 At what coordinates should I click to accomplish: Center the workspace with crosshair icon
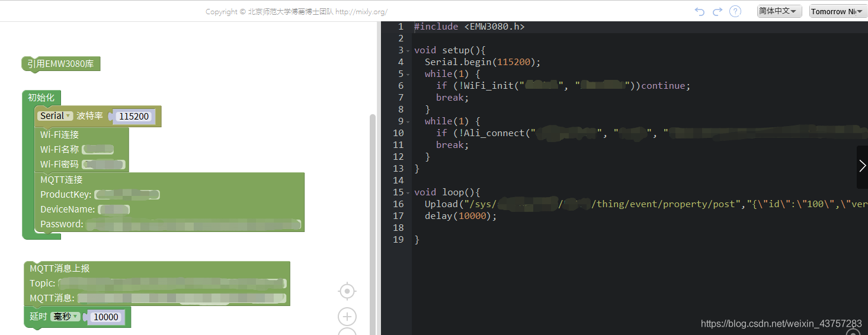coord(347,291)
